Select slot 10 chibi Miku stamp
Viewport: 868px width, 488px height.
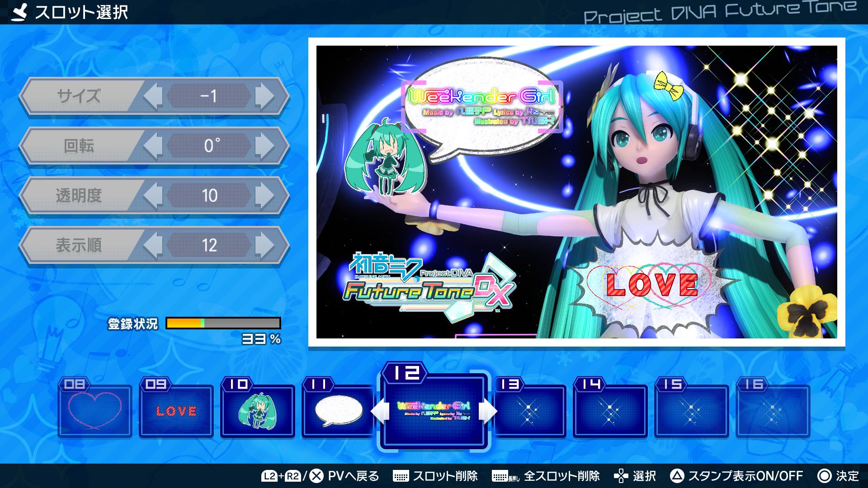pyautogui.click(x=257, y=410)
